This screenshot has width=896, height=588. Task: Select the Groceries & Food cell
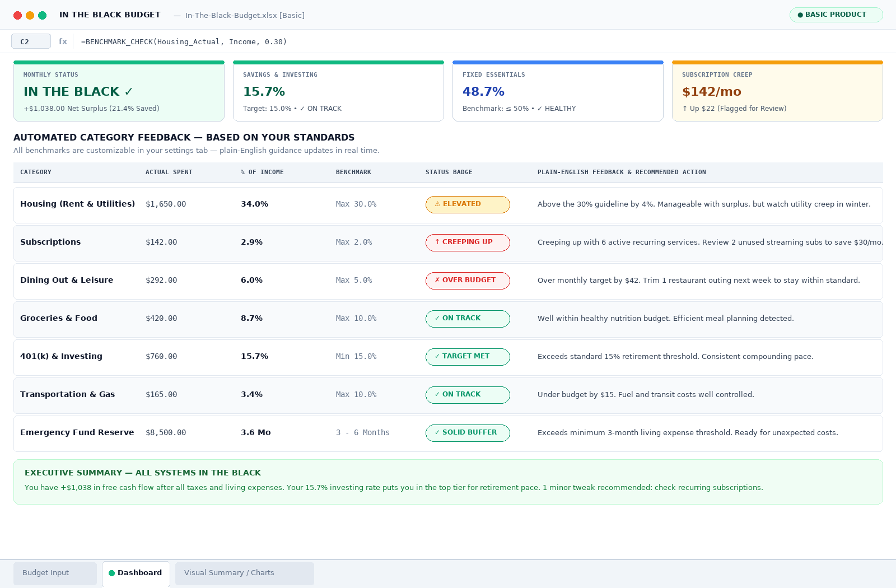coord(59,318)
